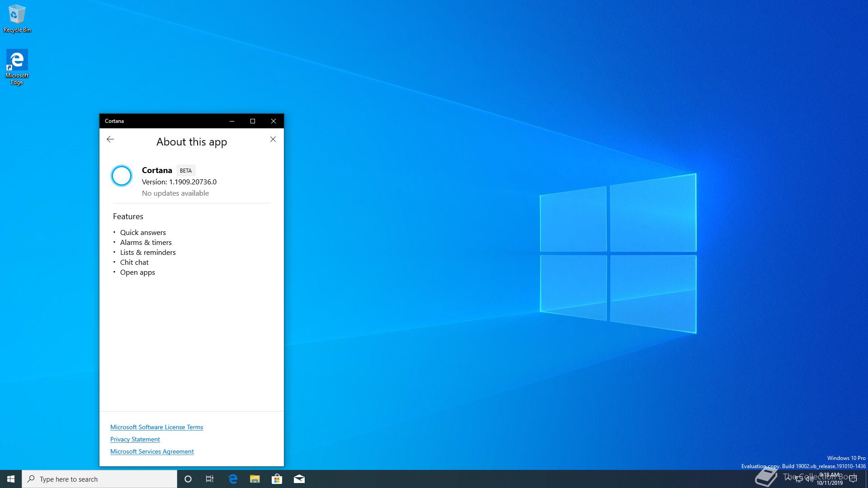Click the Open apps feature item
868x488 pixels.
137,272
